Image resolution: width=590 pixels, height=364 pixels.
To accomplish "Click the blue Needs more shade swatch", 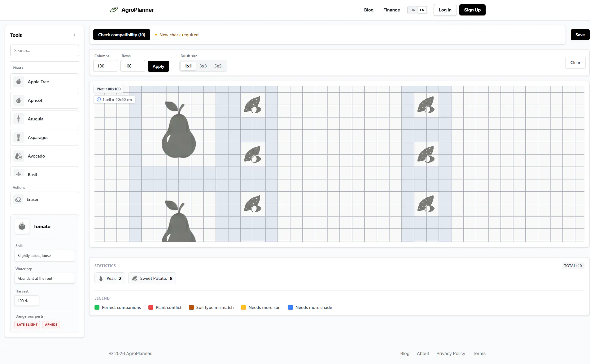I will tap(291, 307).
